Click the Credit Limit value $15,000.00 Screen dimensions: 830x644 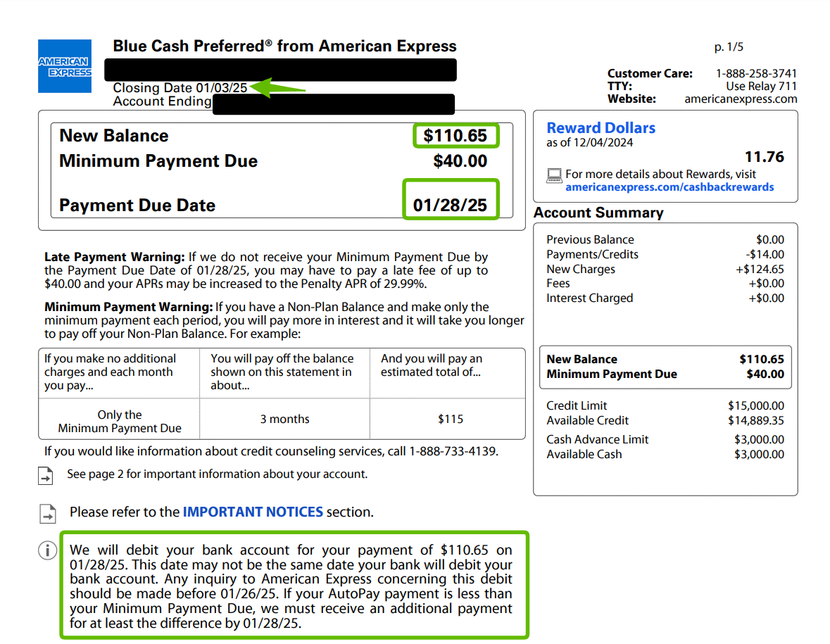point(756,406)
